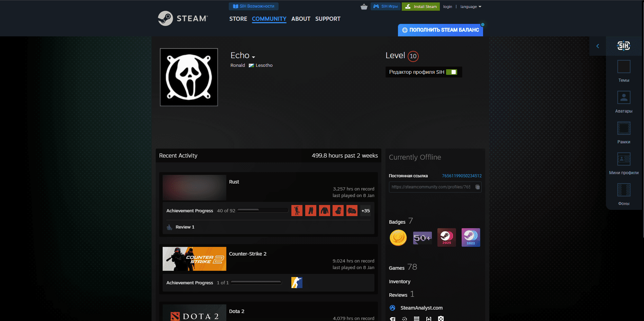644x321 pixels.
Task: Switch to the COMMUNITY tab
Action: 269,19
